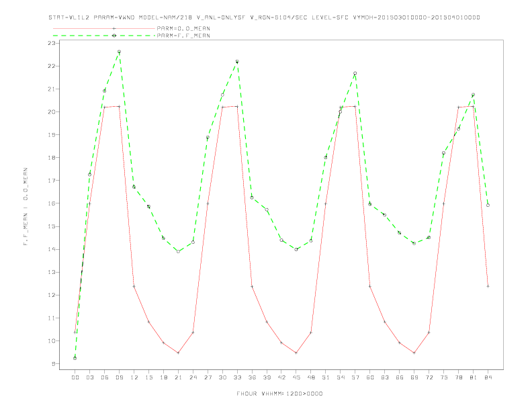The image size is (532, 411).
Task: Click y-axis tick label 16
Action: pos(51,203)
